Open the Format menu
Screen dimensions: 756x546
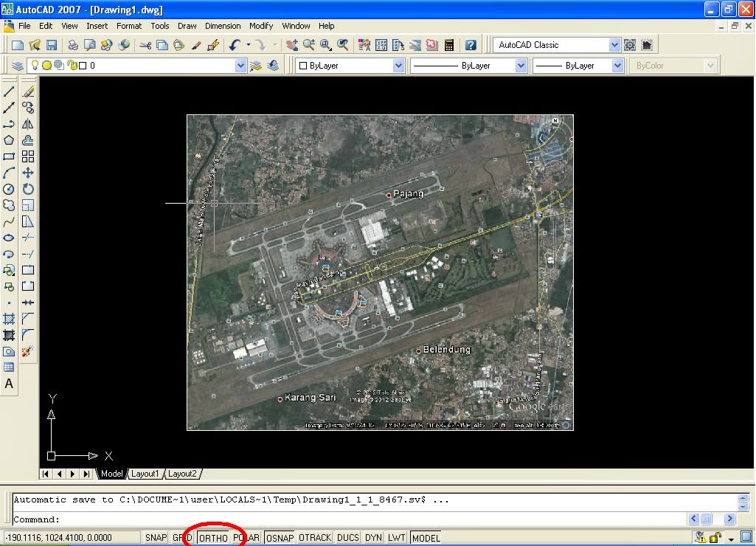tap(129, 26)
